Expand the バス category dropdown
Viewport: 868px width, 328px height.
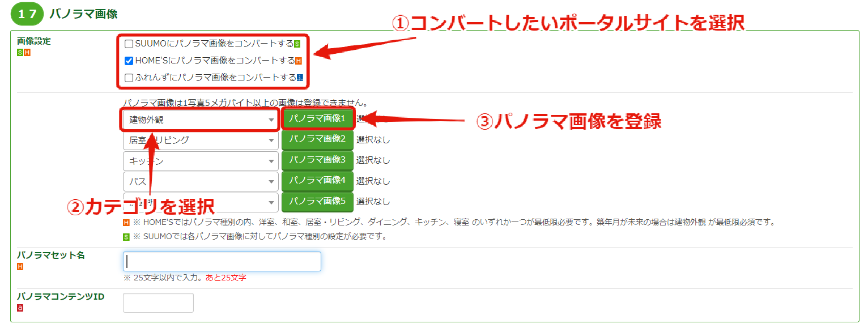[201, 182]
